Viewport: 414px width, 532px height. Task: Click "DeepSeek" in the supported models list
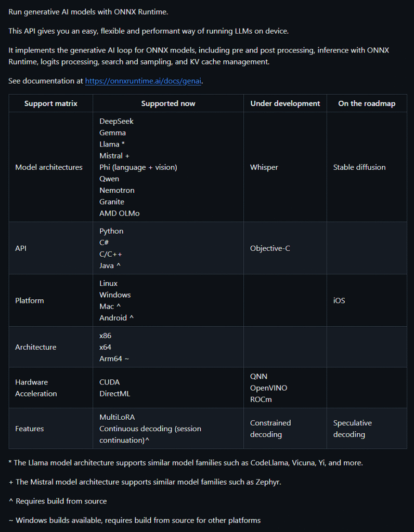coord(117,121)
